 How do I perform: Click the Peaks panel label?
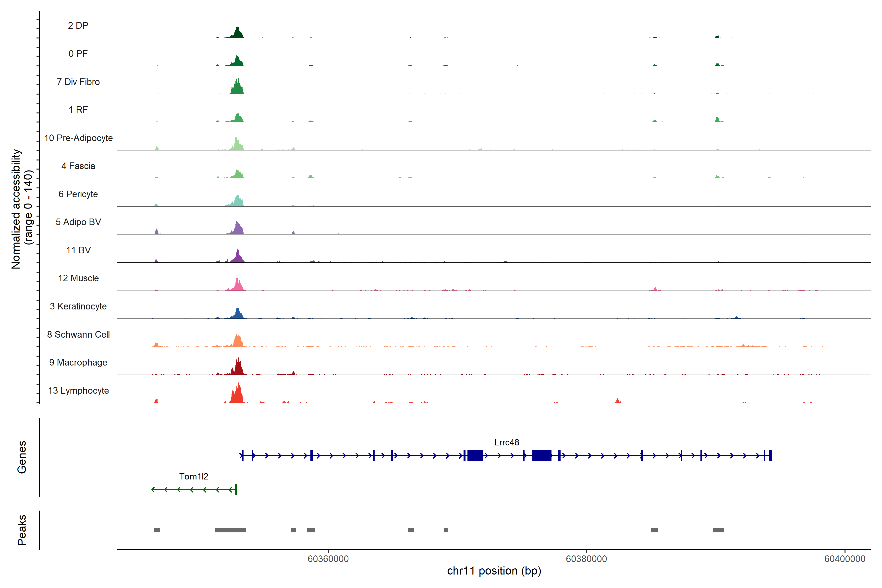(22, 529)
